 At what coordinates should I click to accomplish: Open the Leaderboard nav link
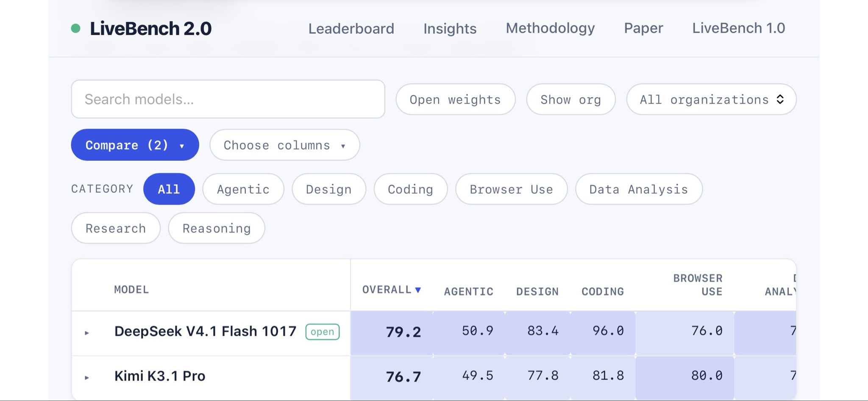pyautogui.click(x=351, y=28)
